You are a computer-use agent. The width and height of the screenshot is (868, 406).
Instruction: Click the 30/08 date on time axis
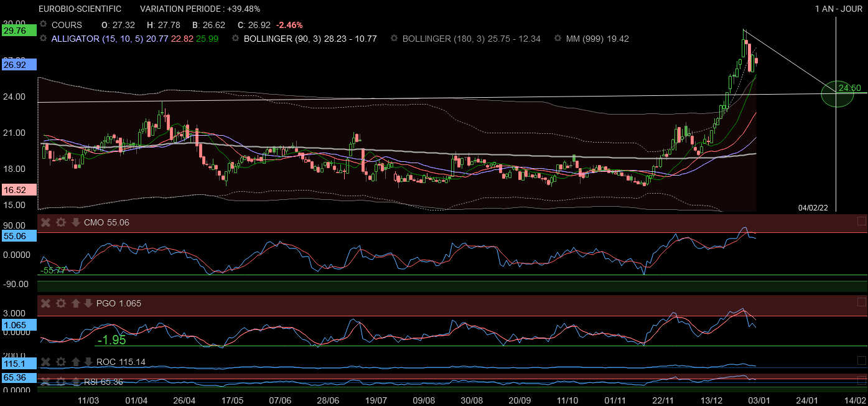tap(472, 400)
